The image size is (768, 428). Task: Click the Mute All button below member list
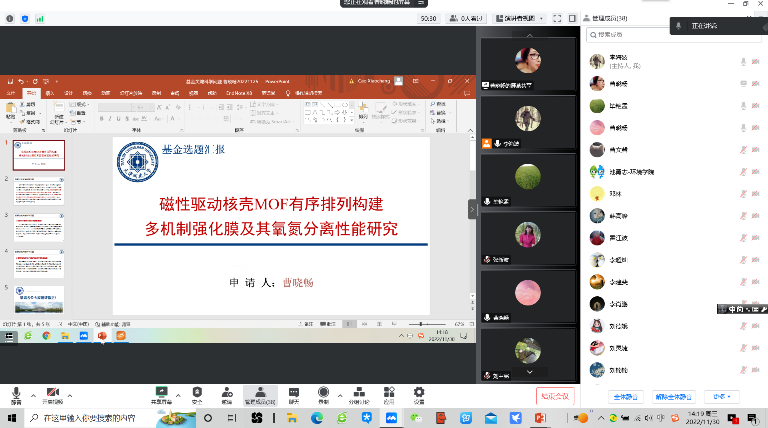coord(626,396)
